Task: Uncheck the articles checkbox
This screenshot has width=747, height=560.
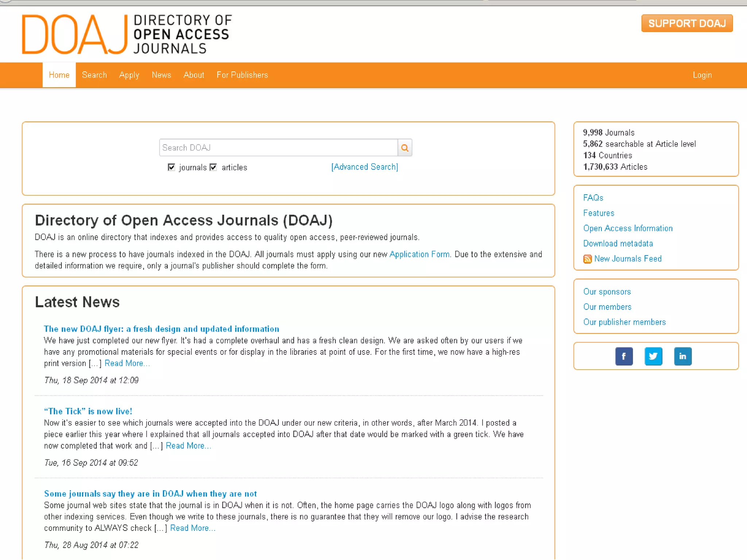Action: pyautogui.click(x=213, y=167)
